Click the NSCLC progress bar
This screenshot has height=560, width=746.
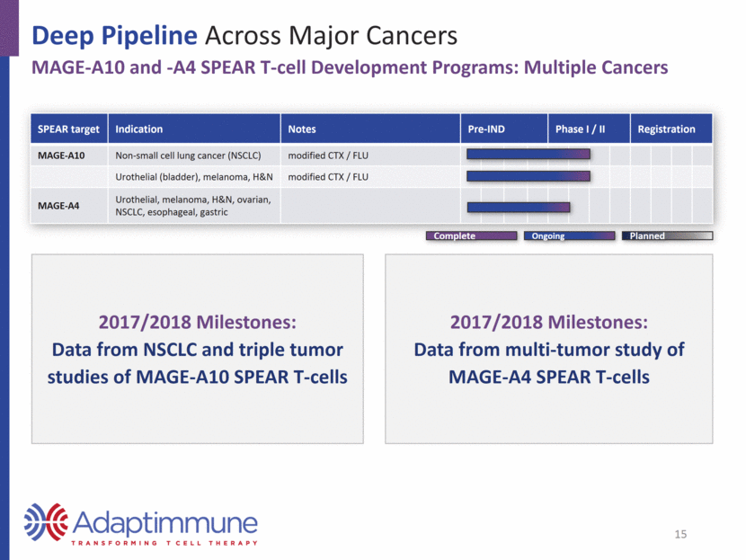pos(528,154)
